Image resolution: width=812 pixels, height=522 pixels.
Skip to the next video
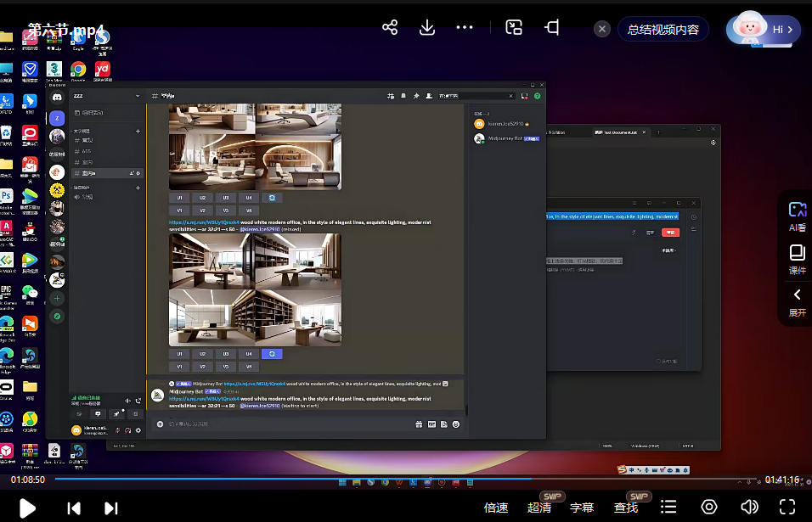(110, 508)
